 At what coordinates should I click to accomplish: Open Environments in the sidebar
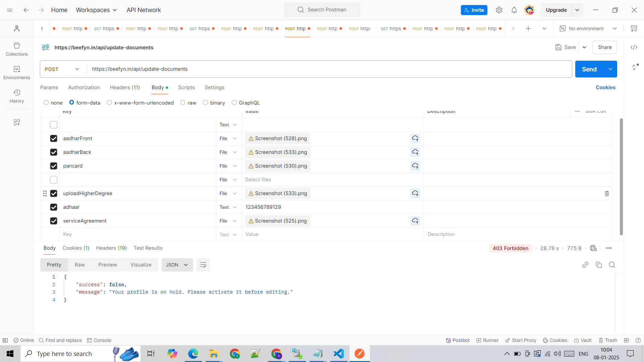(17, 73)
